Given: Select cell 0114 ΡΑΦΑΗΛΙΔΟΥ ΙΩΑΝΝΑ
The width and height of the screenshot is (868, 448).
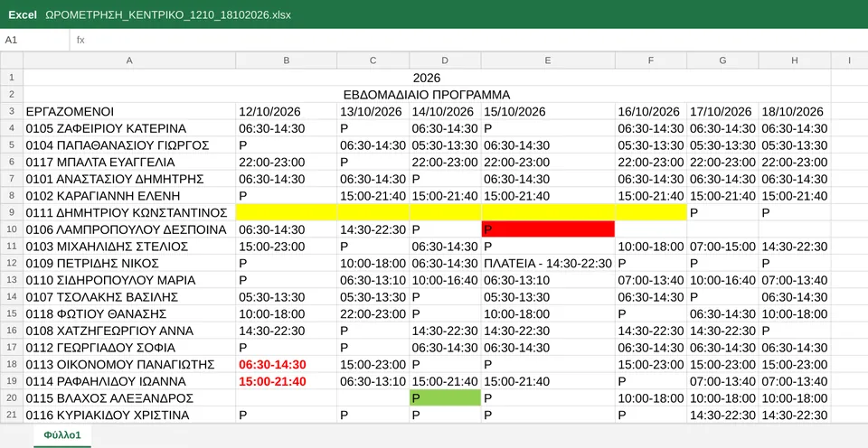Looking at the screenshot, I should (x=129, y=382).
